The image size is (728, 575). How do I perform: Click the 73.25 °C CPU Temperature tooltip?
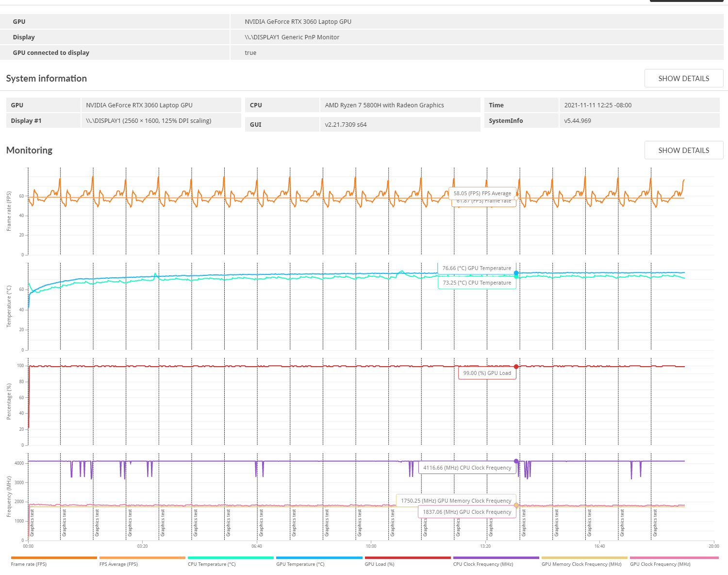(x=477, y=283)
